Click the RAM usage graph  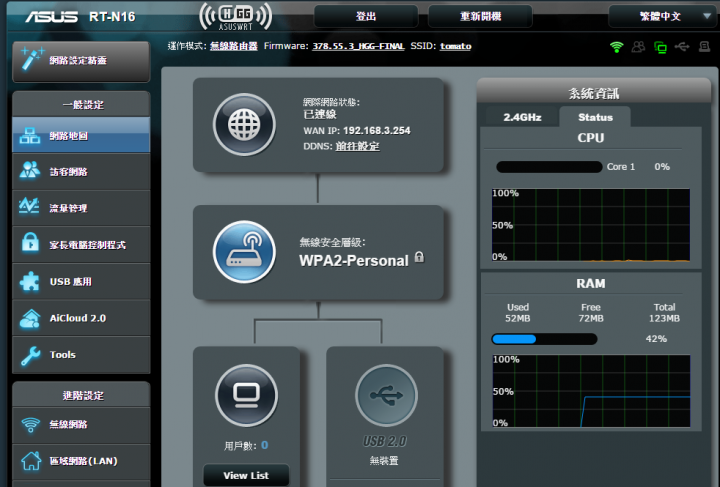pyautogui.click(x=591, y=391)
